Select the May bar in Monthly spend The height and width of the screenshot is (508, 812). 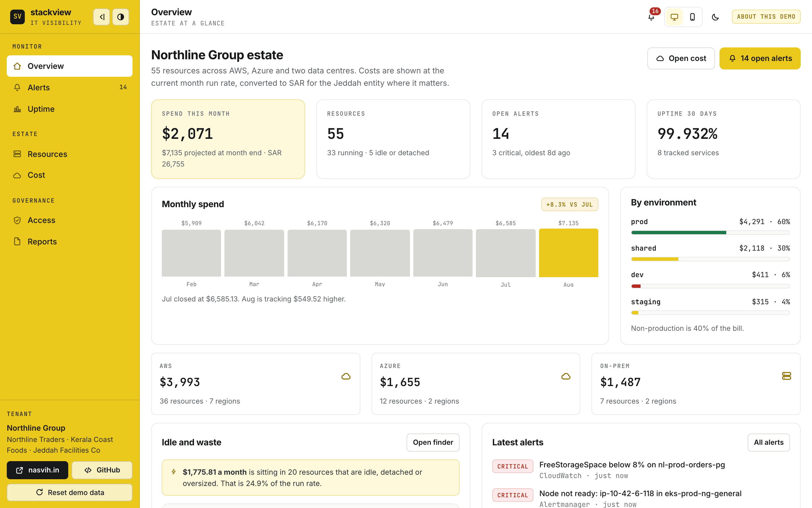click(380, 253)
